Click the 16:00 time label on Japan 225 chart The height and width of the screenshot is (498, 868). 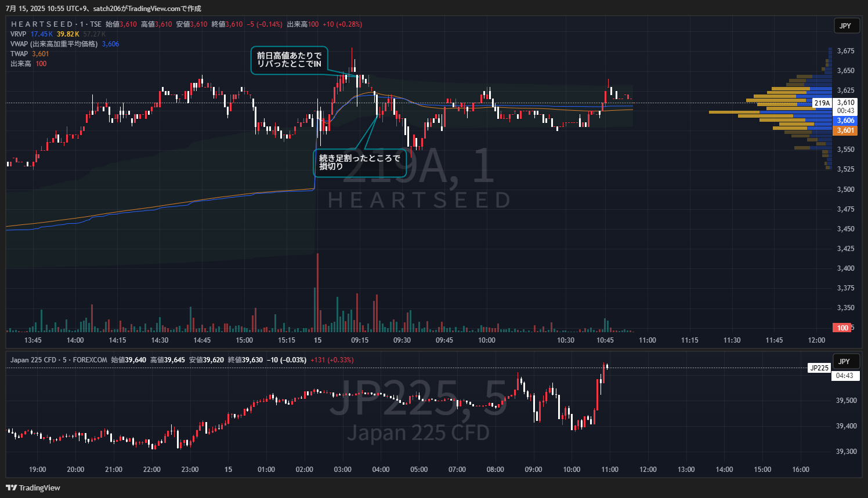pos(801,470)
